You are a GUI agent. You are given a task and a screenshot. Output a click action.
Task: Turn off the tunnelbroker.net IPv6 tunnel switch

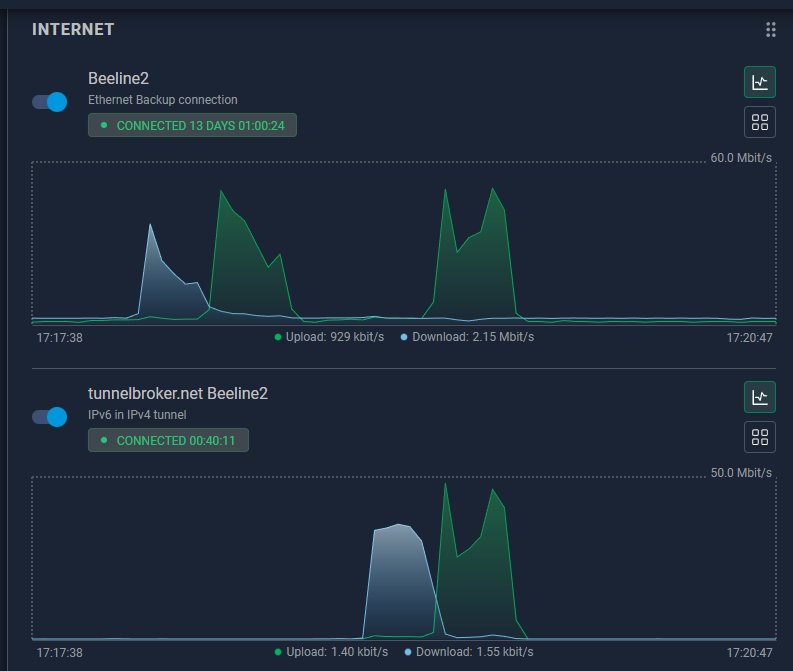click(49, 416)
